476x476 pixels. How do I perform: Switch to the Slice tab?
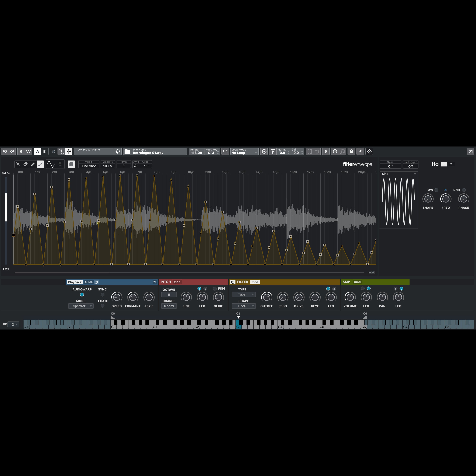tap(89, 282)
